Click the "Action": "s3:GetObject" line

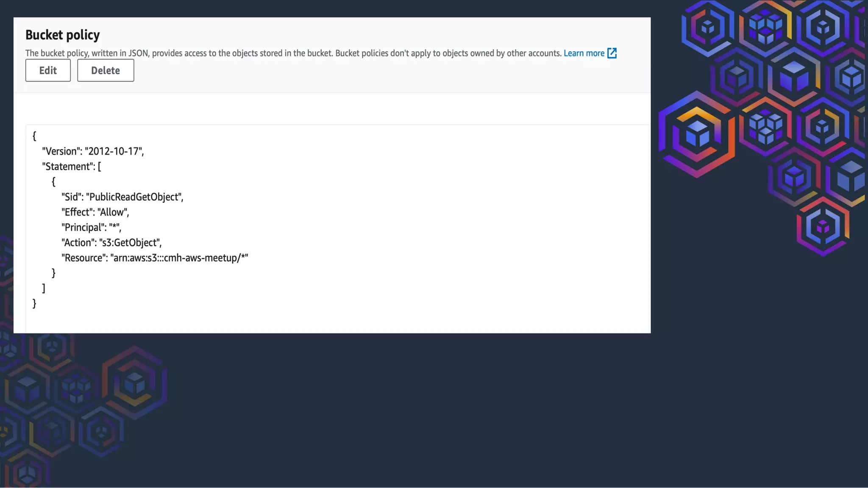(x=111, y=243)
